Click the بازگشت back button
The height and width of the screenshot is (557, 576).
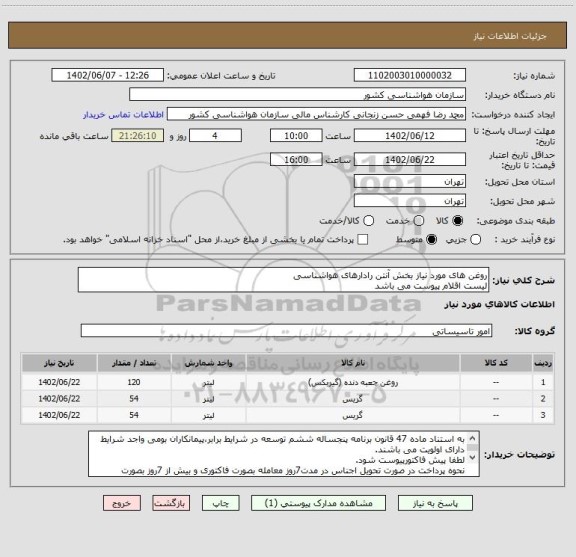[x=171, y=503]
